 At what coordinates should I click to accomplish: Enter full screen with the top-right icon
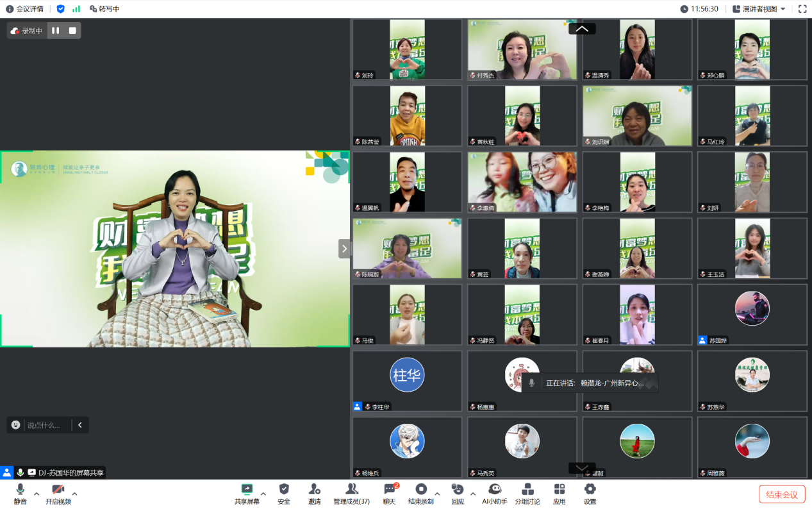point(802,9)
